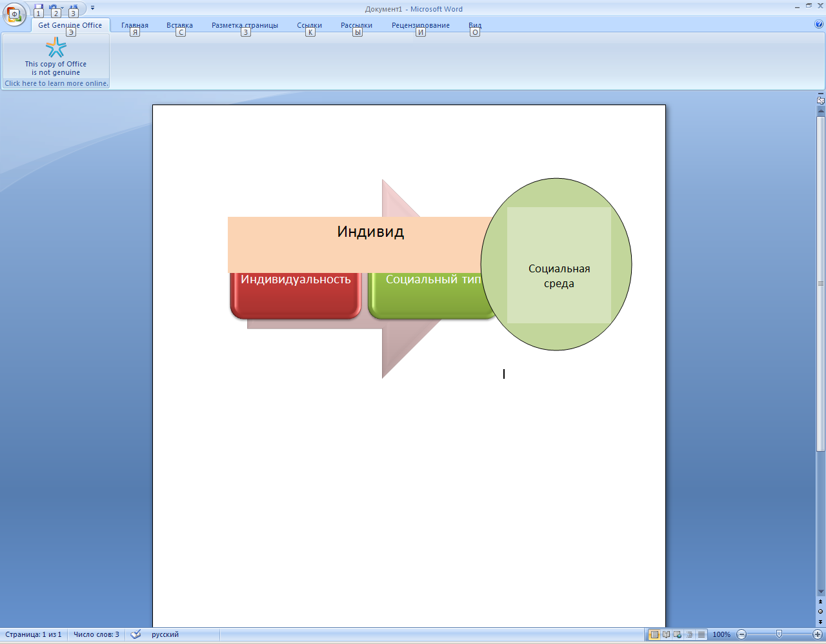Viewport: 826px width, 644px height.
Task: Click 'Click here to learn more online' link
Action: tap(56, 83)
